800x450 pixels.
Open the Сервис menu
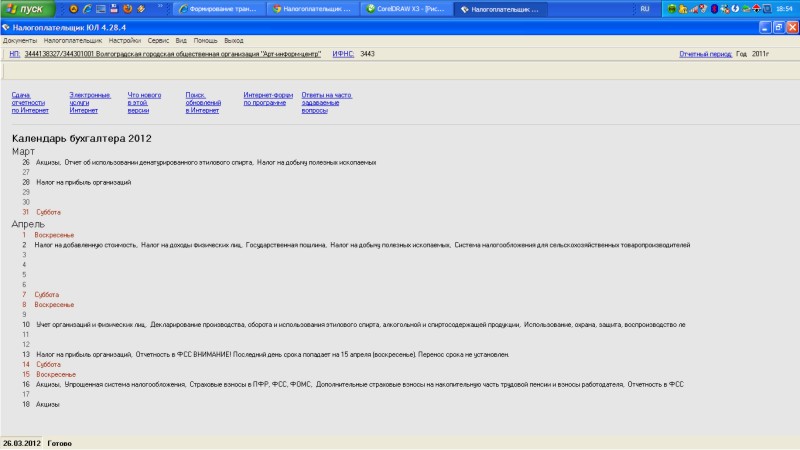pos(159,40)
